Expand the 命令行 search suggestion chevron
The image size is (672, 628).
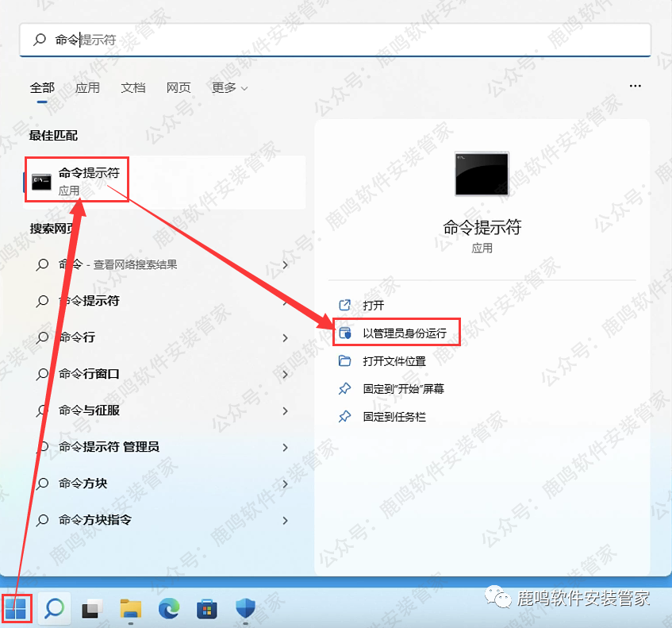tap(285, 337)
